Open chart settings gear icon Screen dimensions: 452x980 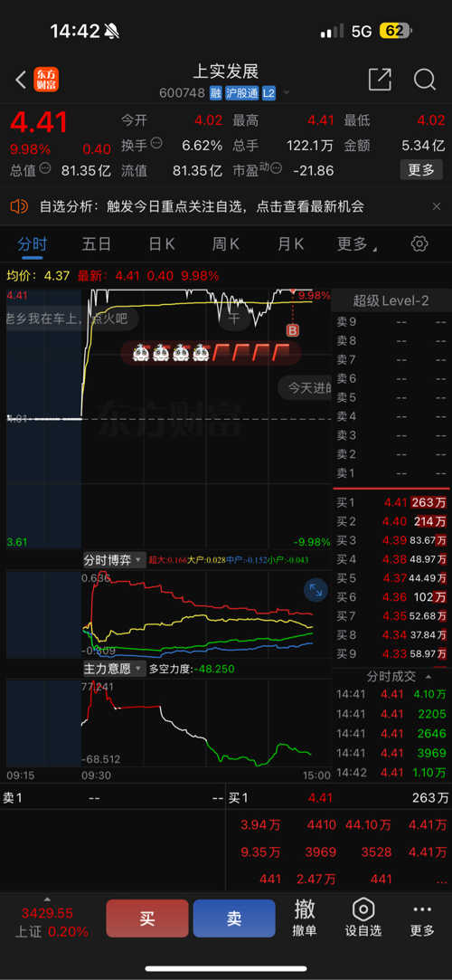419,243
